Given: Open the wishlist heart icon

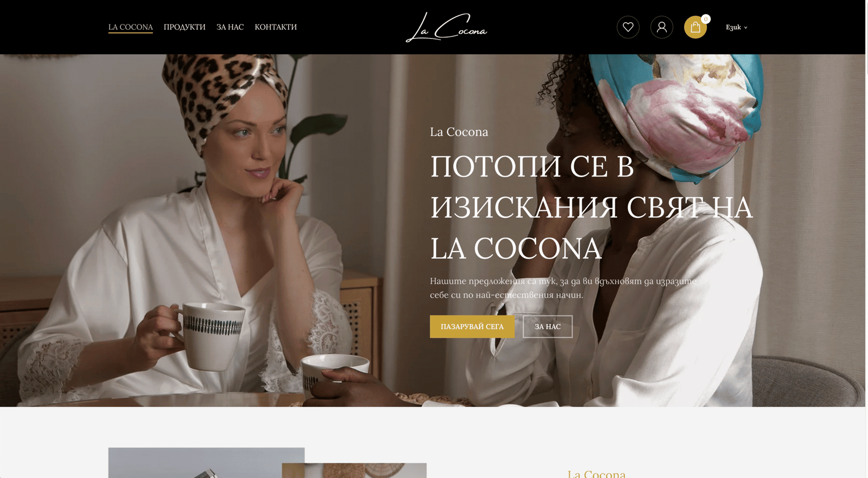Looking at the screenshot, I should (x=628, y=27).
